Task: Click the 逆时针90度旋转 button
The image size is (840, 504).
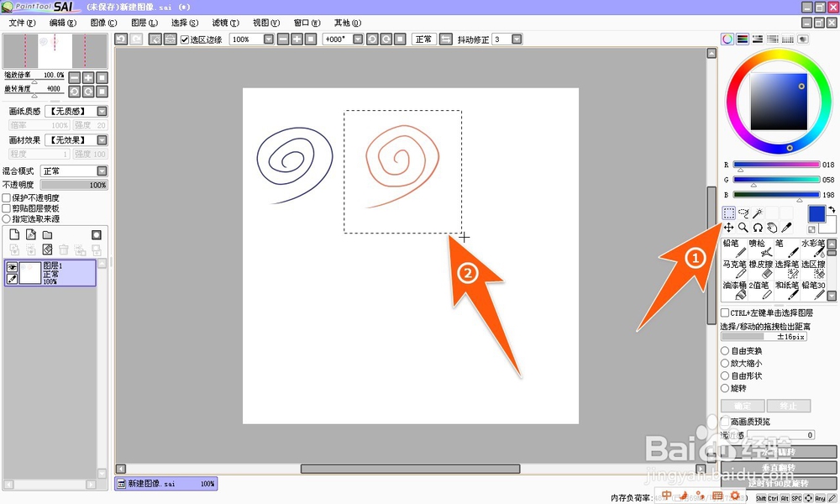Action: 779,483
